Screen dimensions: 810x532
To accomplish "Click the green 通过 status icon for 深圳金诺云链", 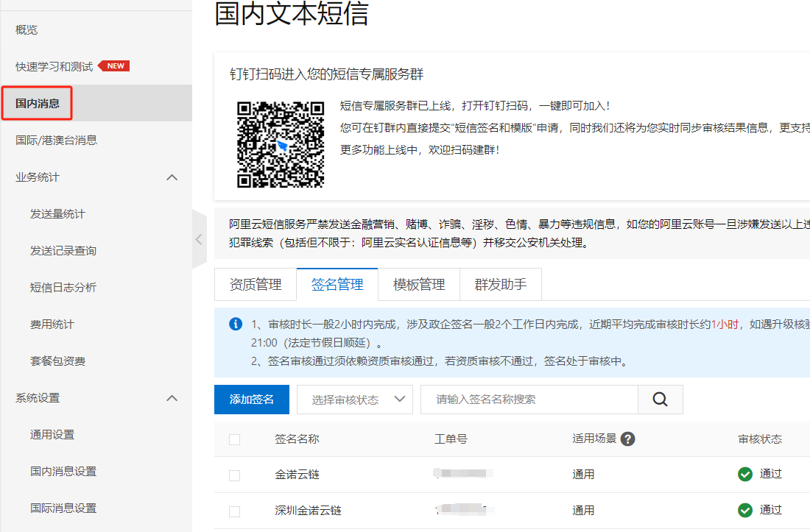I will pyautogui.click(x=745, y=511).
